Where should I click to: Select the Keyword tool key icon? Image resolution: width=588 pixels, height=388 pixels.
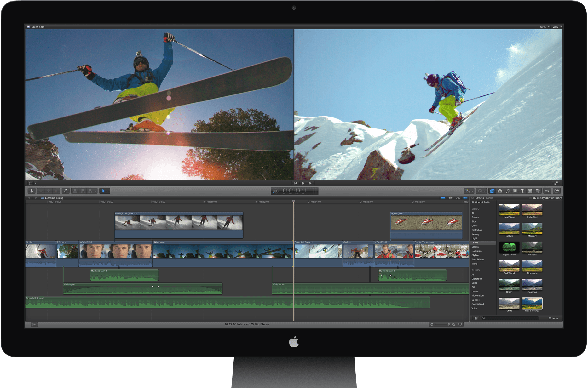(x=66, y=191)
